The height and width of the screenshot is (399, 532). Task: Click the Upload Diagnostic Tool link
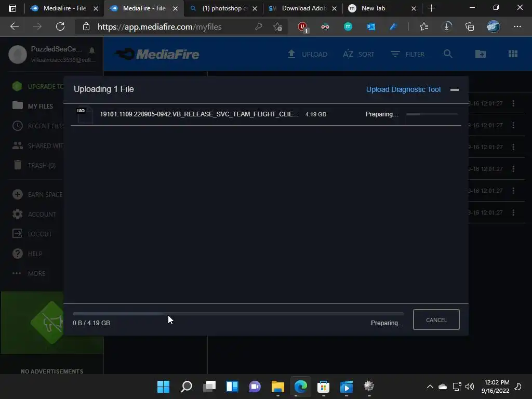coord(403,89)
